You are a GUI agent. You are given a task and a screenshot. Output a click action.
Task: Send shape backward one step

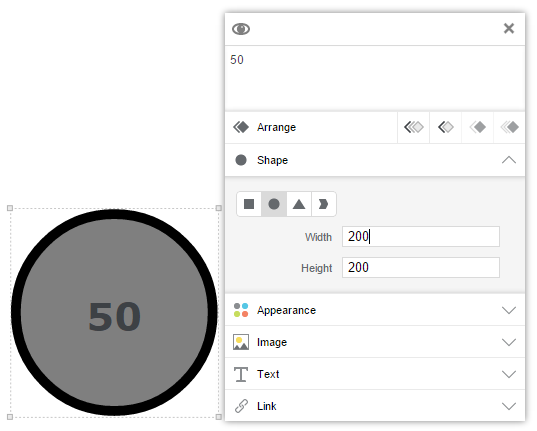[446, 127]
